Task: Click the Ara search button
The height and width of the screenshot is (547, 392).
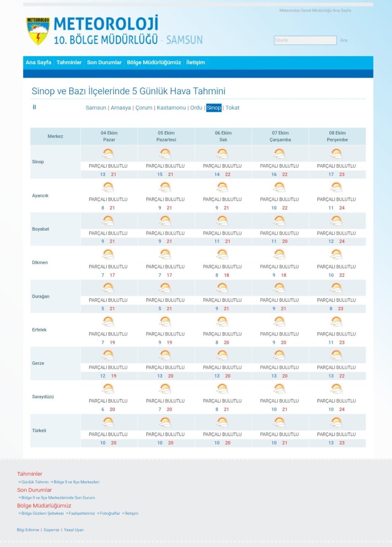Action: pos(344,40)
